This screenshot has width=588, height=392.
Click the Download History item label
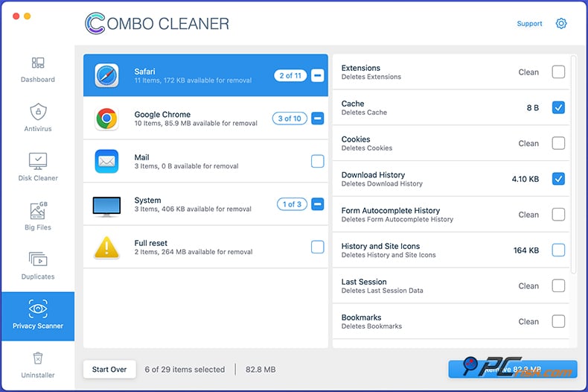click(x=373, y=175)
